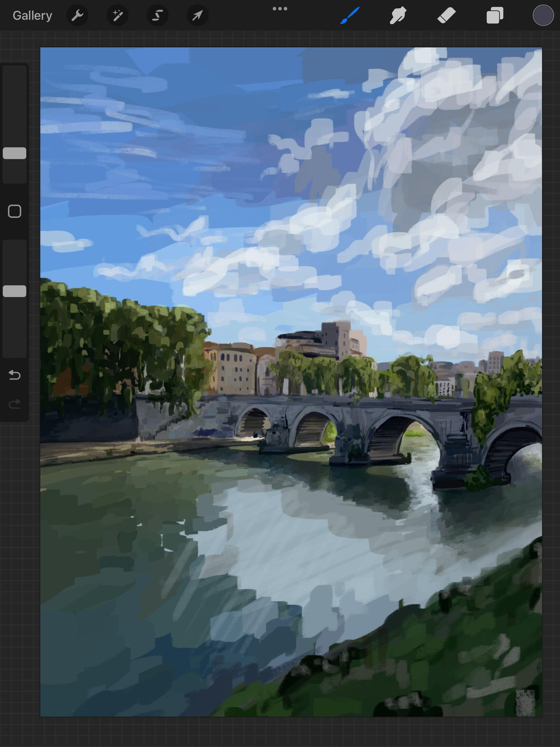
Task: Open the active color swatch circle
Action: tap(543, 16)
